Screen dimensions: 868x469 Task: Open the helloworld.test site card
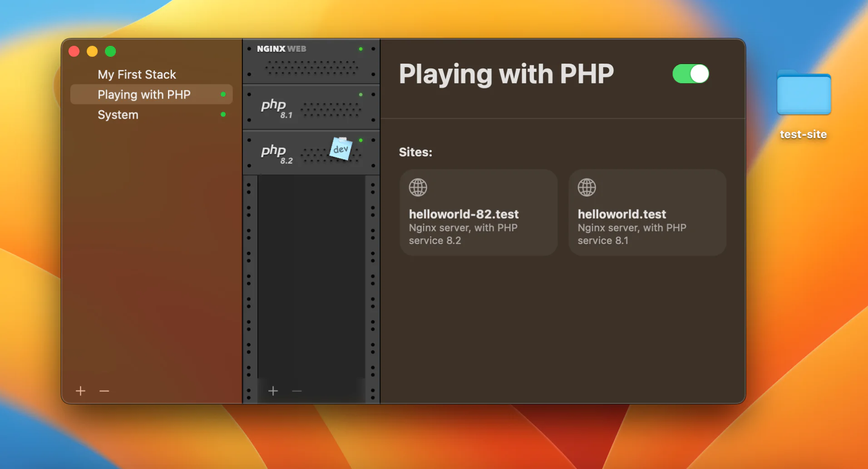coord(647,213)
